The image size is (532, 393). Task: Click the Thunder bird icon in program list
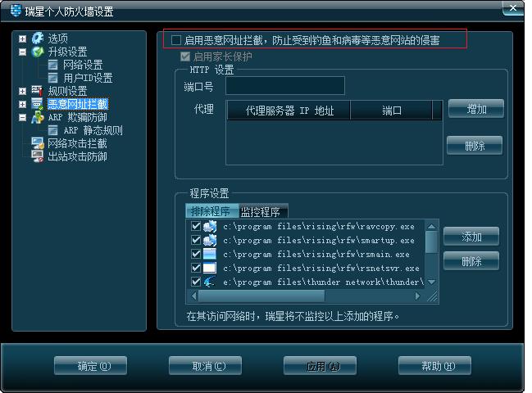click(210, 282)
